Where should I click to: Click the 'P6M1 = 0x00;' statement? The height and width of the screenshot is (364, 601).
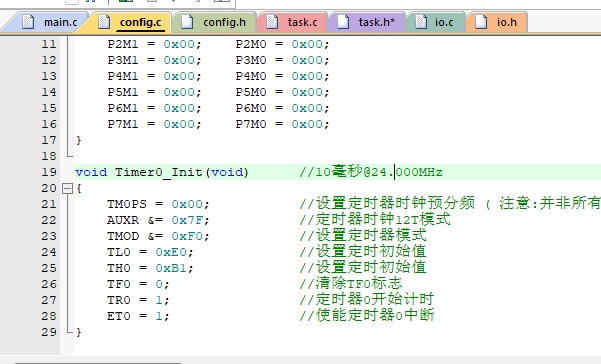[154, 108]
